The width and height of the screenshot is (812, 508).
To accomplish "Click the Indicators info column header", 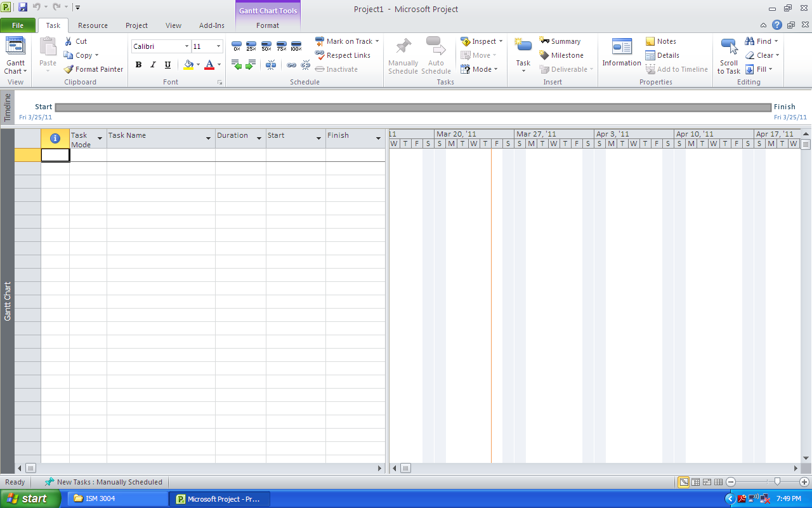I will [x=55, y=138].
